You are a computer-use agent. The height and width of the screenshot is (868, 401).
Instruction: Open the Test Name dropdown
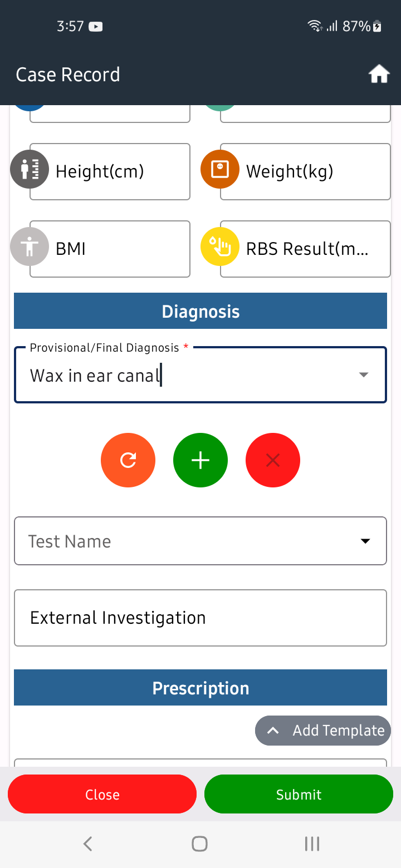point(200,541)
